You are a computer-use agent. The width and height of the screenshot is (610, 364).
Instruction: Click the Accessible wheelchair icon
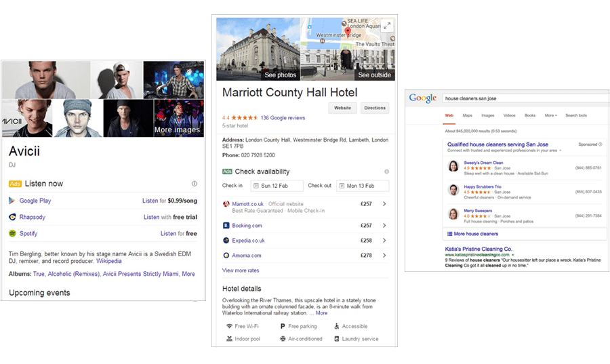click(336, 326)
